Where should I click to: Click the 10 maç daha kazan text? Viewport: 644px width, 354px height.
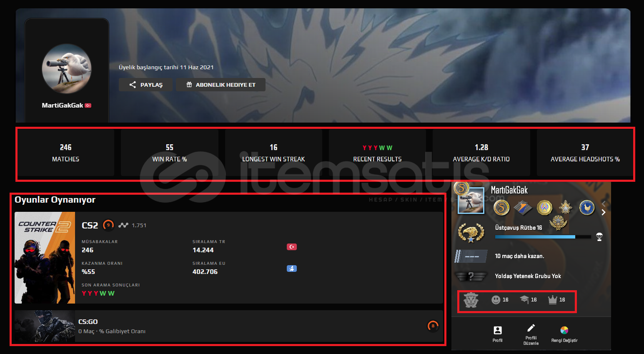519,256
